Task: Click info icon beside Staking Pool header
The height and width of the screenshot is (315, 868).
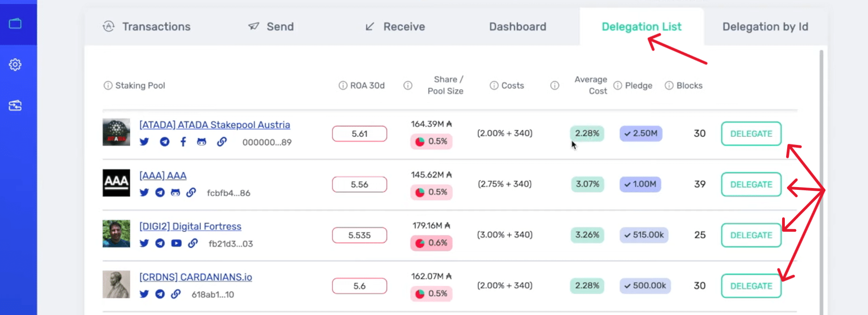Action: (x=108, y=85)
